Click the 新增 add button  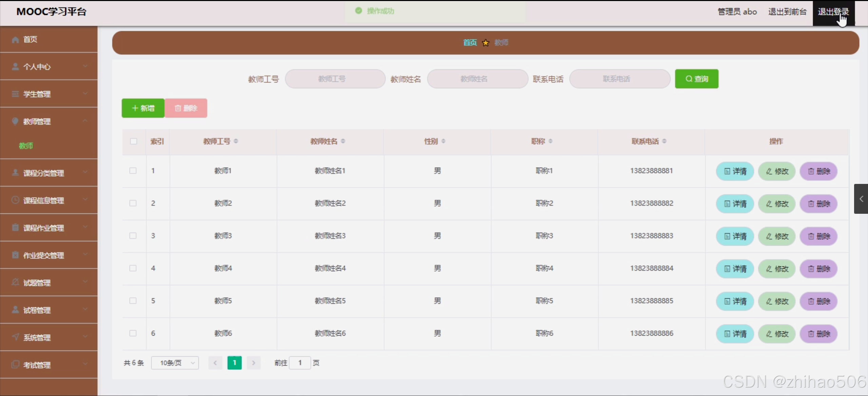(x=143, y=108)
